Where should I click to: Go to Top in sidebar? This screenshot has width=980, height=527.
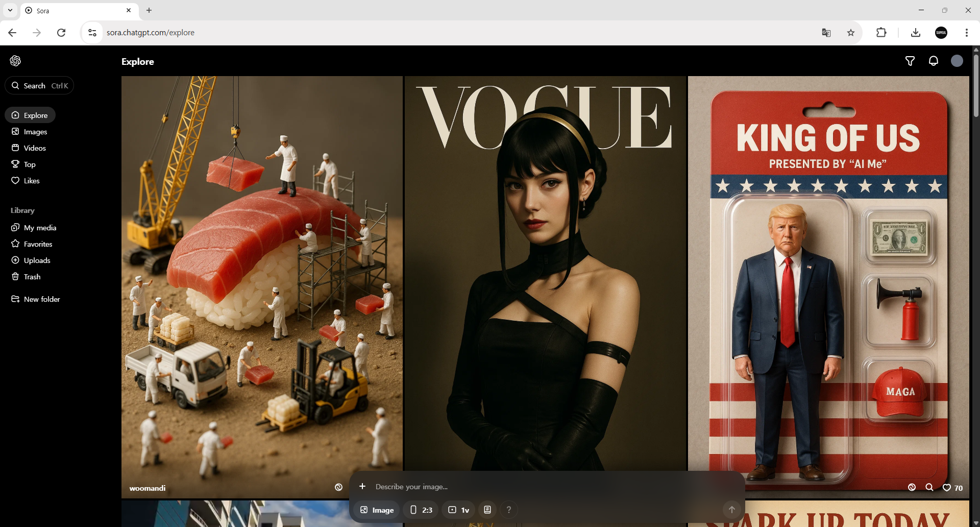pos(23,164)
